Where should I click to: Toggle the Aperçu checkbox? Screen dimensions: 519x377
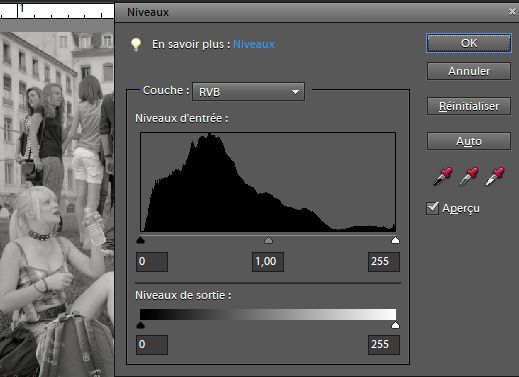pos(432,208)
